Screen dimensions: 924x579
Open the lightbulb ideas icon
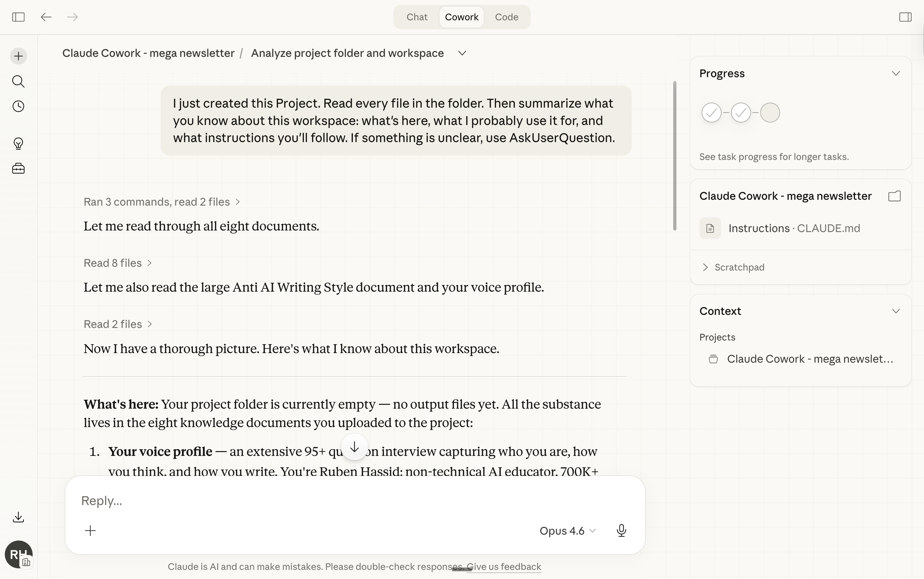coord(18,144)
